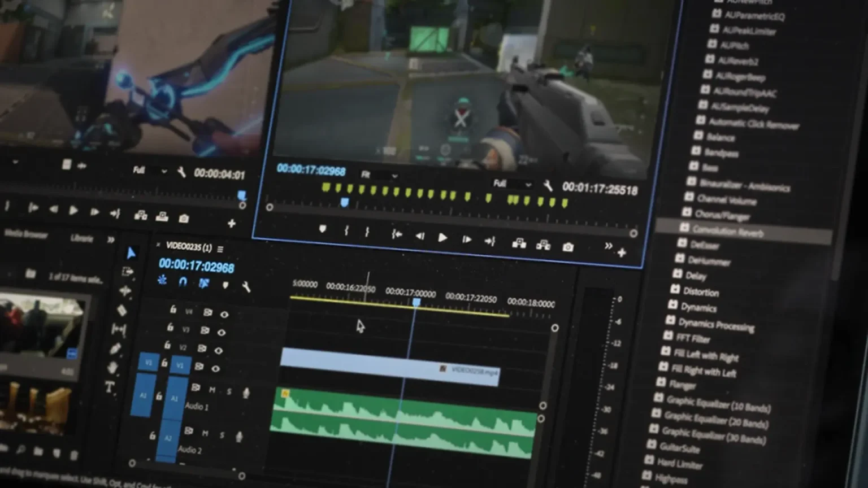The image size is (868, 488).
Task: Toggle V3 track output eye
Action: 222,332
